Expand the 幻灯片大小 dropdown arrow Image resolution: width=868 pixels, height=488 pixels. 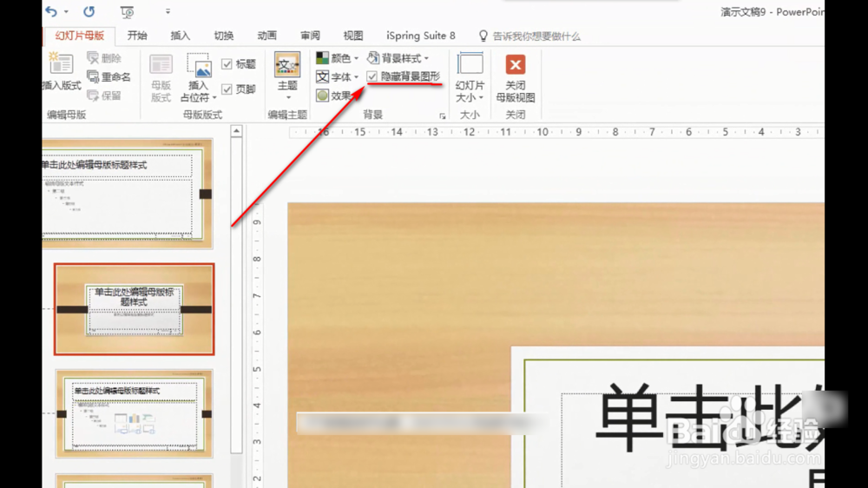pyautogui.click(x=481, y=98)
